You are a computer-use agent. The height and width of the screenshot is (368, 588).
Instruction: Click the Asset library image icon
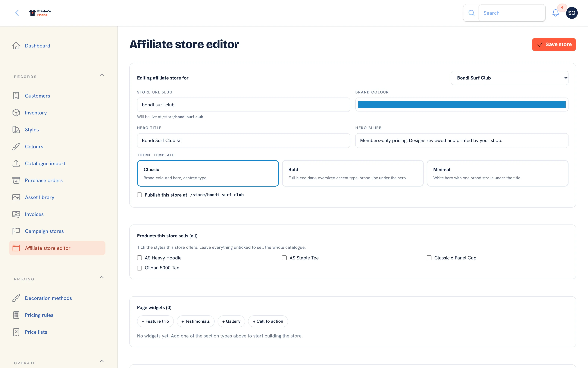coord(16,197)
